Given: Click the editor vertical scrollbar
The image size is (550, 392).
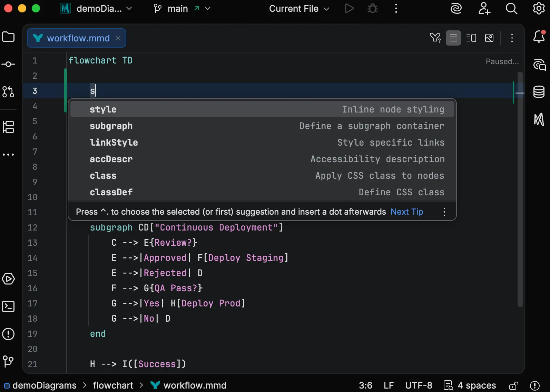Looking at the screenshot, I should pos(520,189).
